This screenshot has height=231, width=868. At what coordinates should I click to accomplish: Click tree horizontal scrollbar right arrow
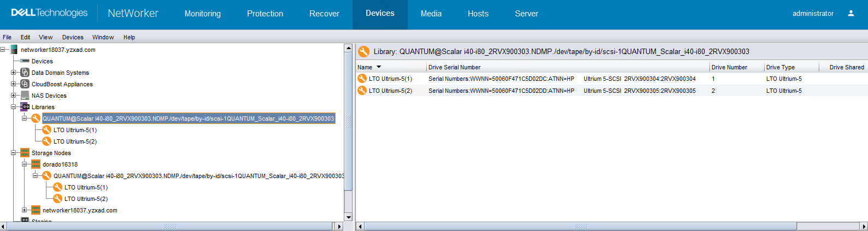point(339,226)
